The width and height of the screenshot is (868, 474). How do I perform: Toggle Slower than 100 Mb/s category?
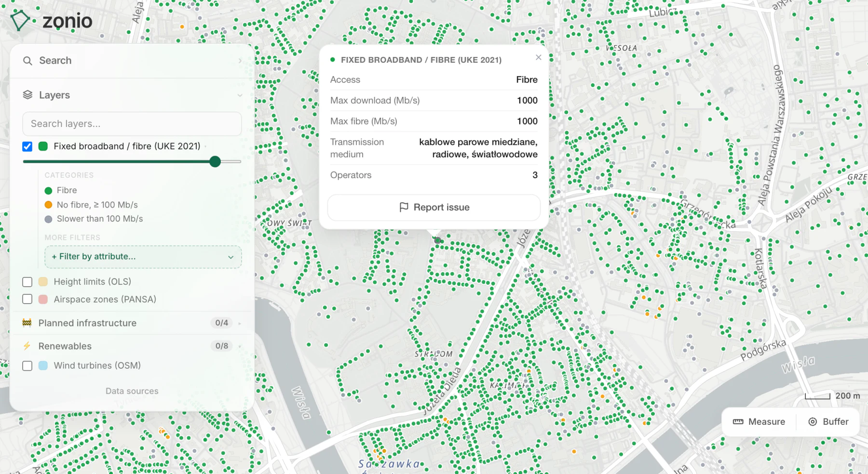click(94, 219)
